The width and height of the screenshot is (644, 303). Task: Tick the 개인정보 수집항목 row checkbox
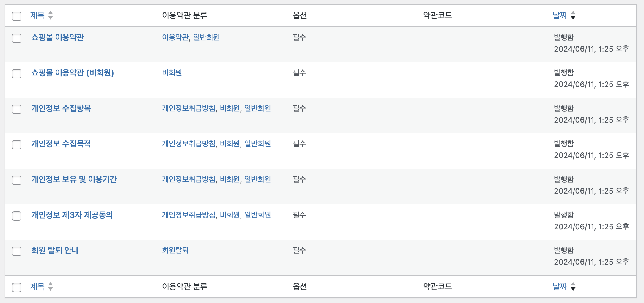pyautogui.click(x=17, y=109)
